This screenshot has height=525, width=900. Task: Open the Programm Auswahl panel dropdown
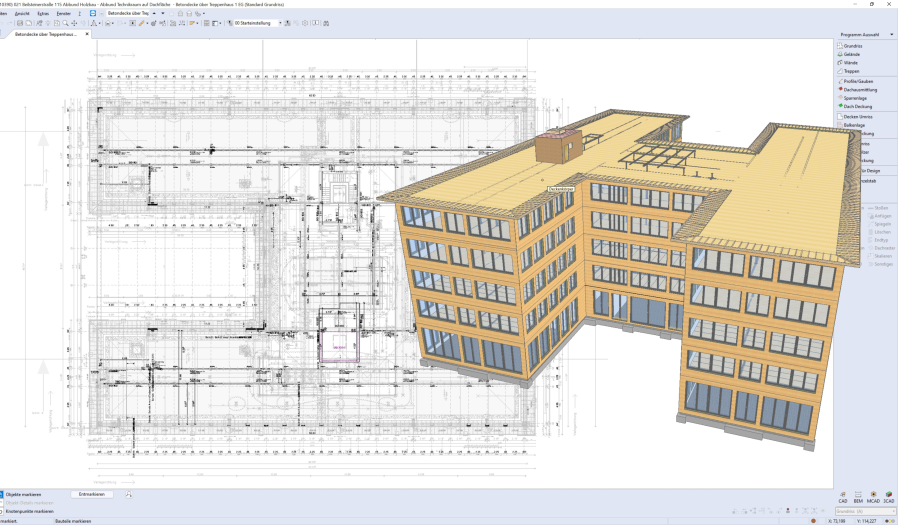point(893,34)
